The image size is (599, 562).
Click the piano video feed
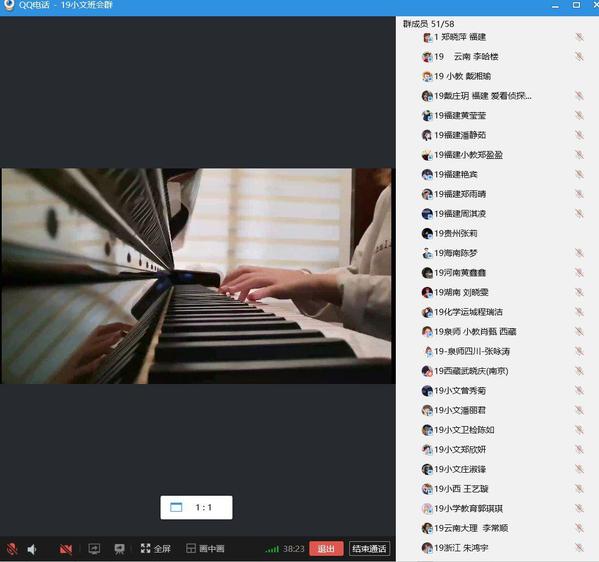(196, 276)
